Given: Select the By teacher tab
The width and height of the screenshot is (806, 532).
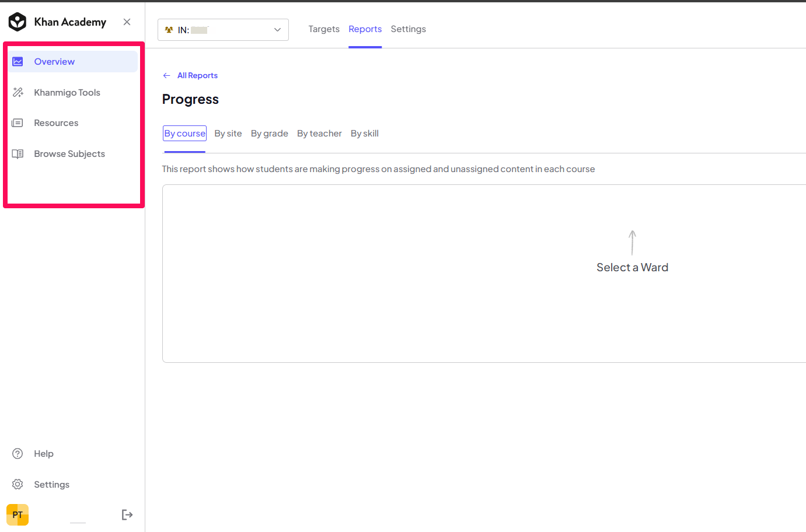Looking at the screenshot, I should 319,133.
